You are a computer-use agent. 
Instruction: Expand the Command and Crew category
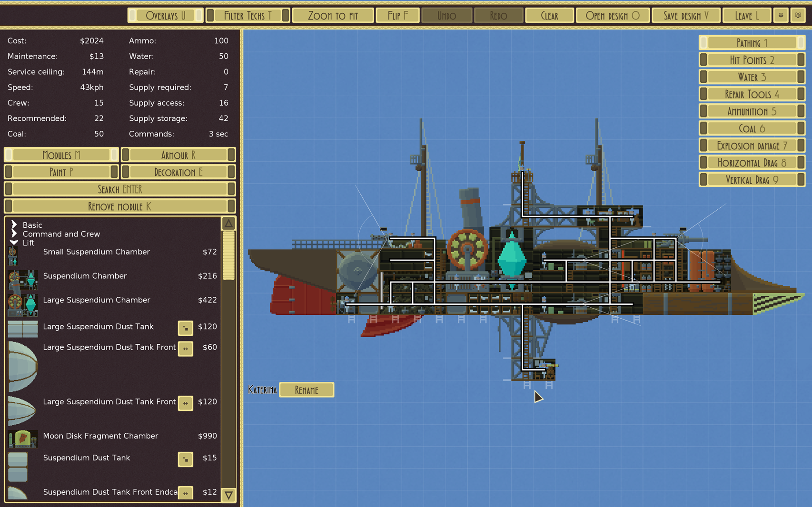[14, 234]
